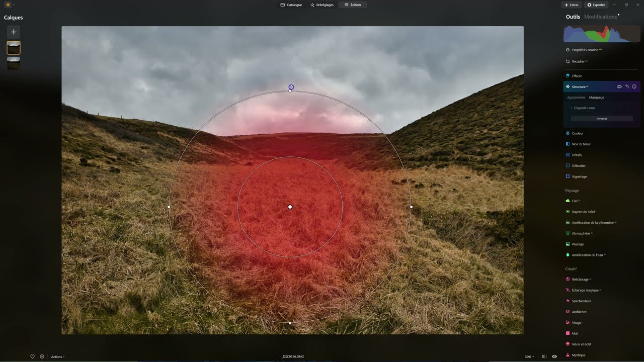Click the Inverser mask button
The image size is (644, 362).
pyautogui.click(x=602, y=119)
